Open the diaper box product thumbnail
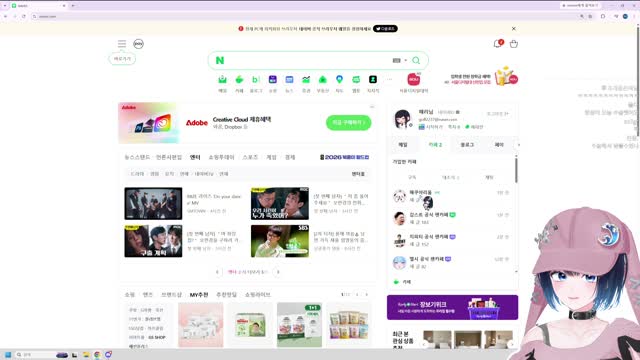The width and height of the screenshot is (640, 360). tap(250, 325)
